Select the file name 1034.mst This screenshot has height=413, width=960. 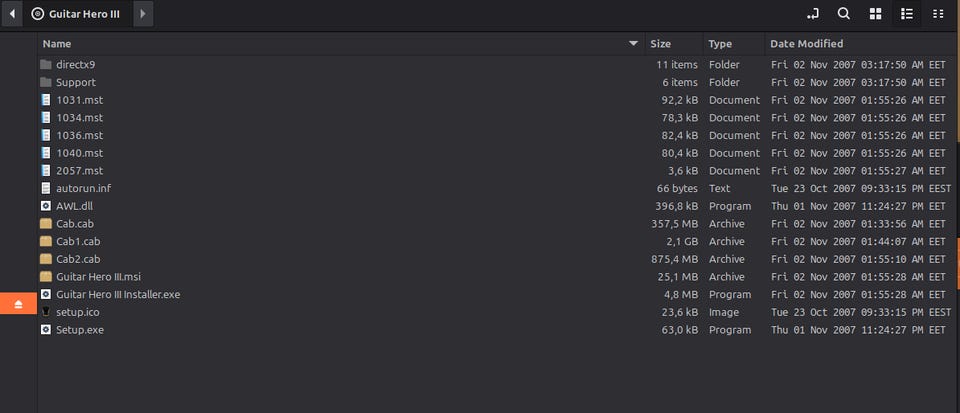80,117
